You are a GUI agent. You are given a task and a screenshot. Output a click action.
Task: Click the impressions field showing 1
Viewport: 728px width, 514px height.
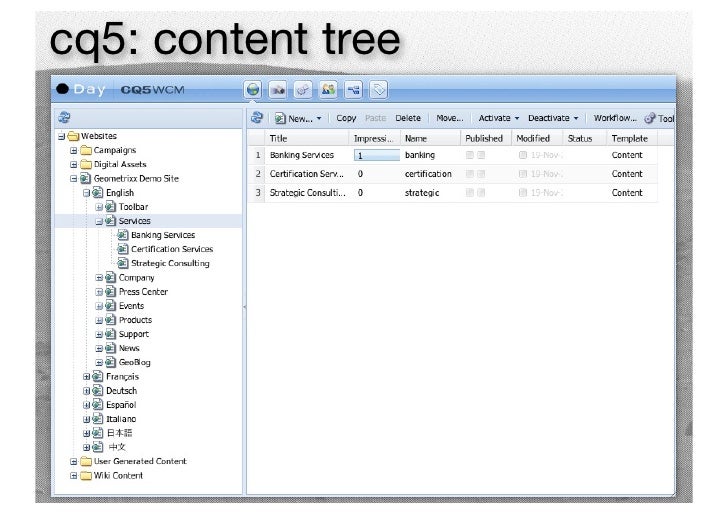(377, 155)
